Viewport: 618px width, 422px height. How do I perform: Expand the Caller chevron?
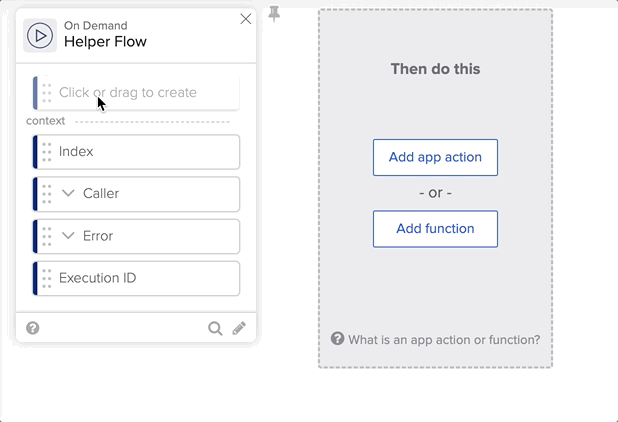tap(69, 194)
